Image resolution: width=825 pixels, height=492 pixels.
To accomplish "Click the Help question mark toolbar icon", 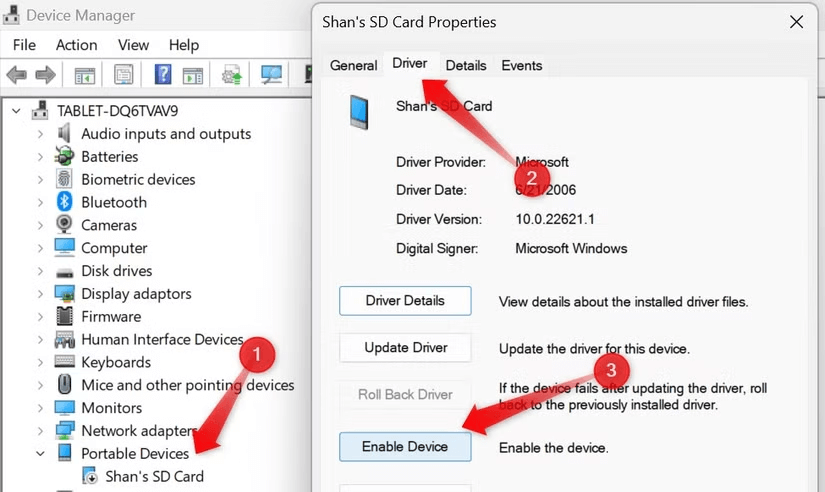I will pyautogui.click(x=161, y=75).
